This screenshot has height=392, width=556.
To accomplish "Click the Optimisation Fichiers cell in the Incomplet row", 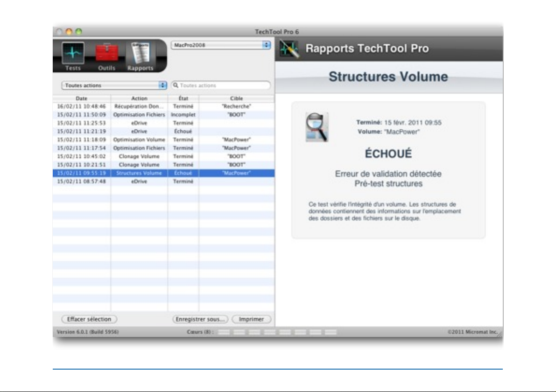I will [x=139, y=115].
